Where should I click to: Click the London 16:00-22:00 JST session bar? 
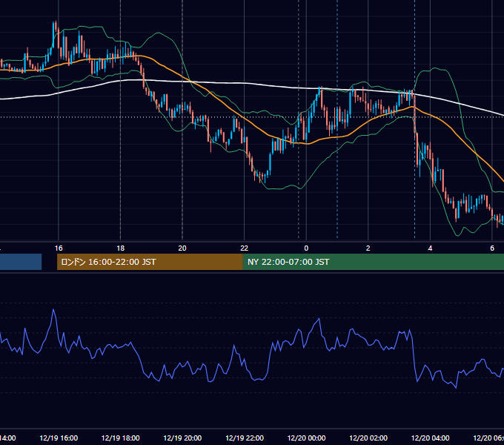150,262
